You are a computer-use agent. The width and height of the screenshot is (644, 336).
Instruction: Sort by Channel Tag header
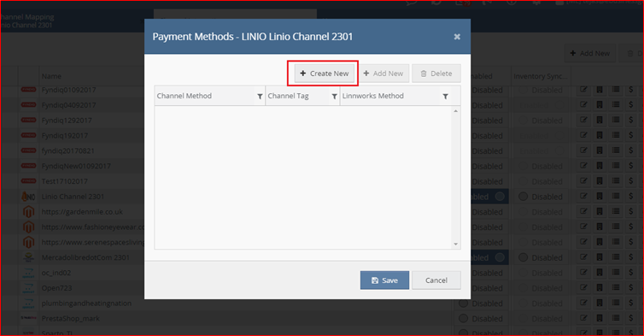(288, 96)
